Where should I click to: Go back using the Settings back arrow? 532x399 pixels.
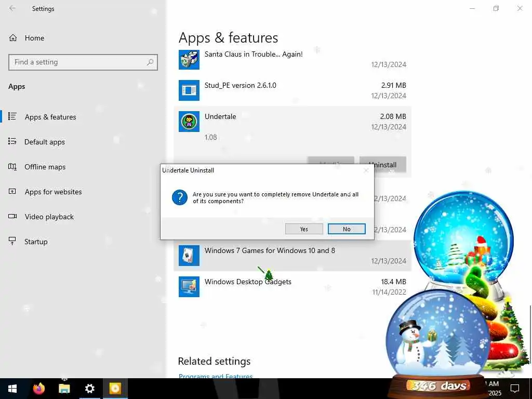[x=12, y=8]
